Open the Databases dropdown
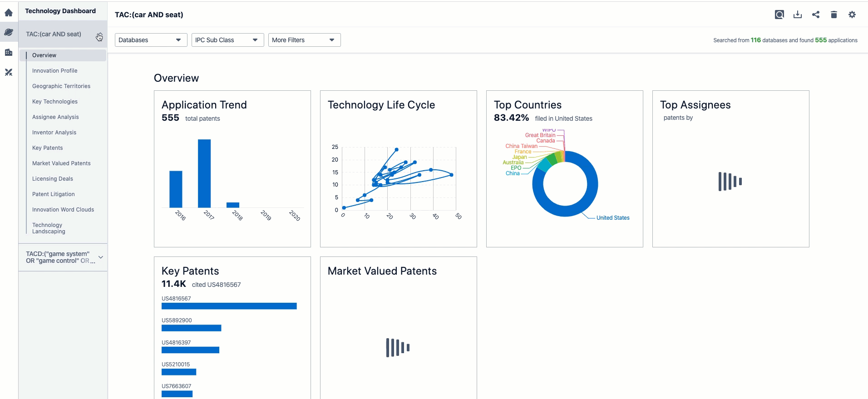 pos(151,40)
